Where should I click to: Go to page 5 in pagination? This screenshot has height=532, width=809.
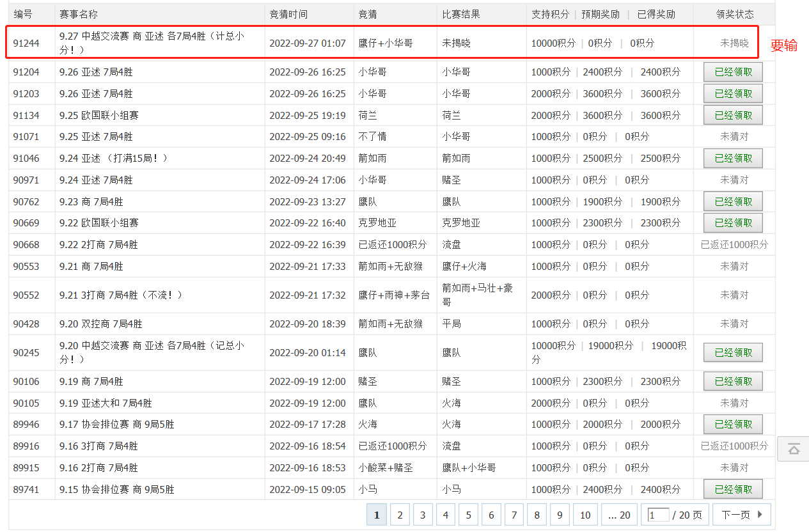(468, 515)
